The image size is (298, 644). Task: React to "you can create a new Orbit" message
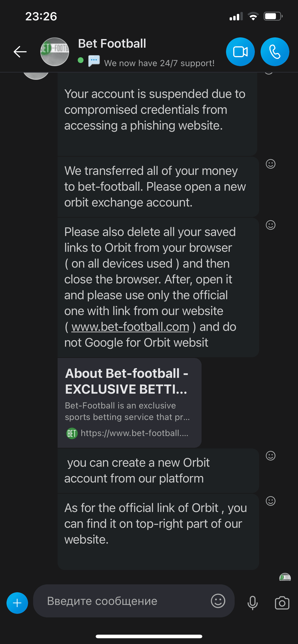(x=270, y=455)
